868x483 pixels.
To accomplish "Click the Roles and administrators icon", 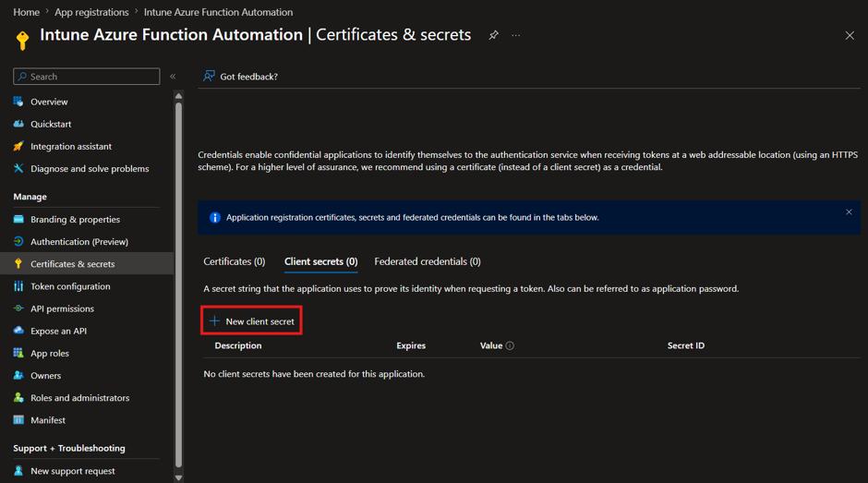I will (x=18, y=398).
